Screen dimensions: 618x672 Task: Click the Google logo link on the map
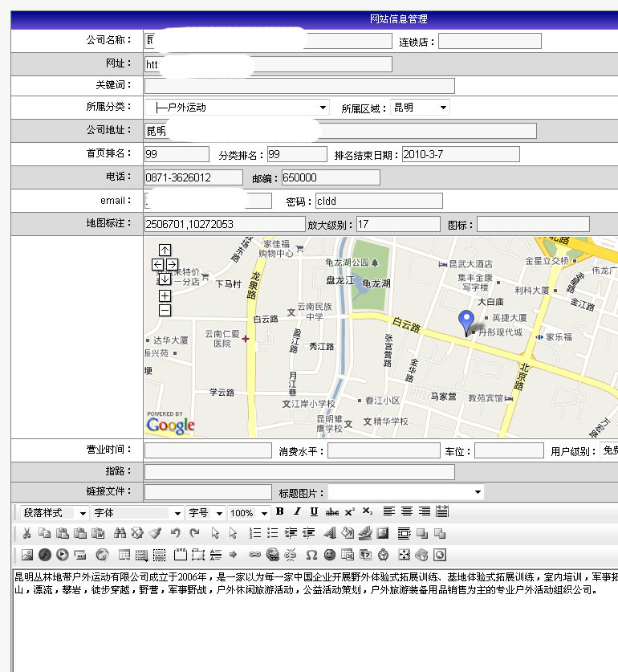(x=171, y=425)
